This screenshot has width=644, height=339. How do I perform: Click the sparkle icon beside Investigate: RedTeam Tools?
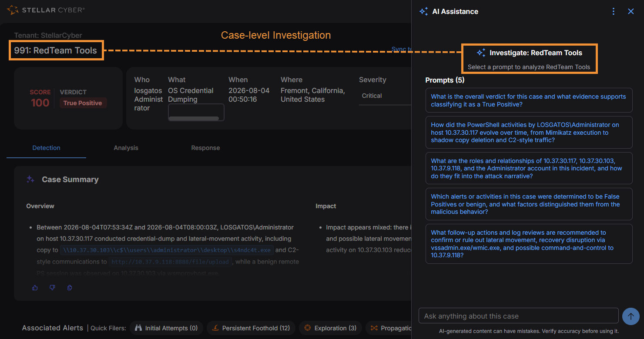tap(481, 53)
